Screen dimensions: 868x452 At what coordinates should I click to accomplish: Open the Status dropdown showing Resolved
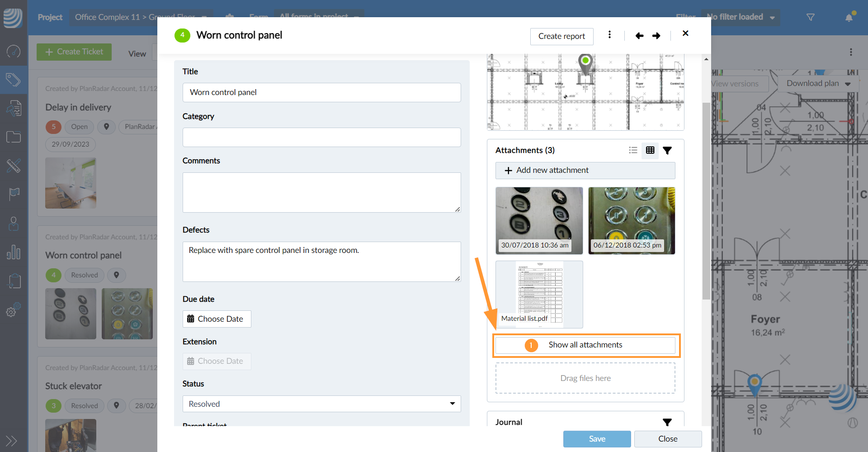pyautogui.click(x=321, y=404)
